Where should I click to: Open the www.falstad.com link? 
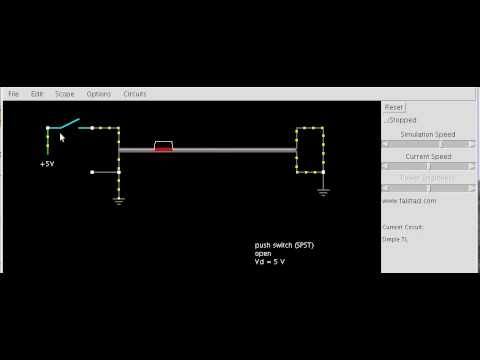409,201
